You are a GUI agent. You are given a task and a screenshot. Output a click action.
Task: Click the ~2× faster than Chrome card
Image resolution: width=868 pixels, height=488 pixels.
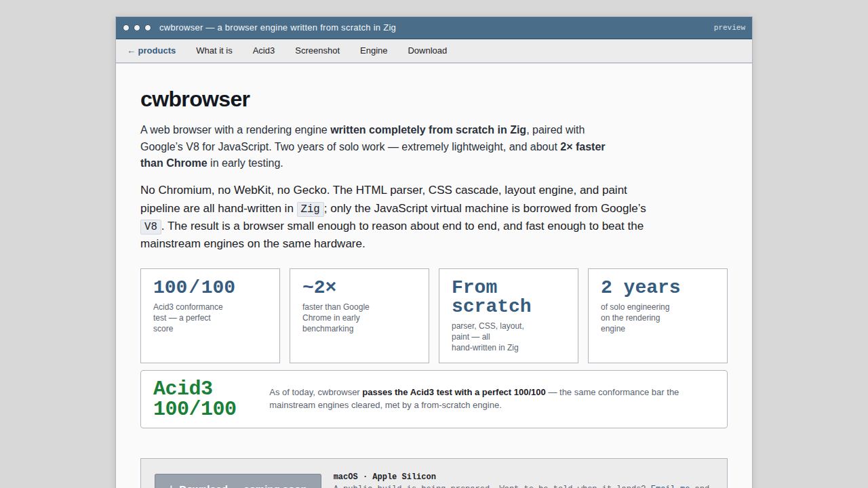359,316
